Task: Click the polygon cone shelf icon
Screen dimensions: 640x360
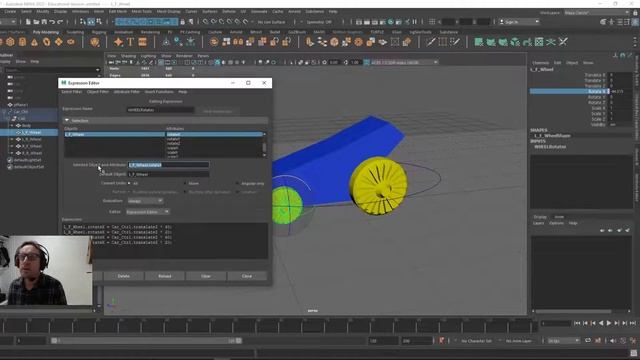Action: pyautogui.click(x=34, y=42)
